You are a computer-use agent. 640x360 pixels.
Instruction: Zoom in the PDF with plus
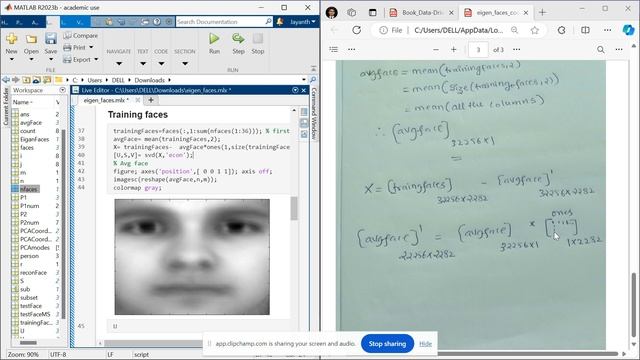(x=453, y=49)
